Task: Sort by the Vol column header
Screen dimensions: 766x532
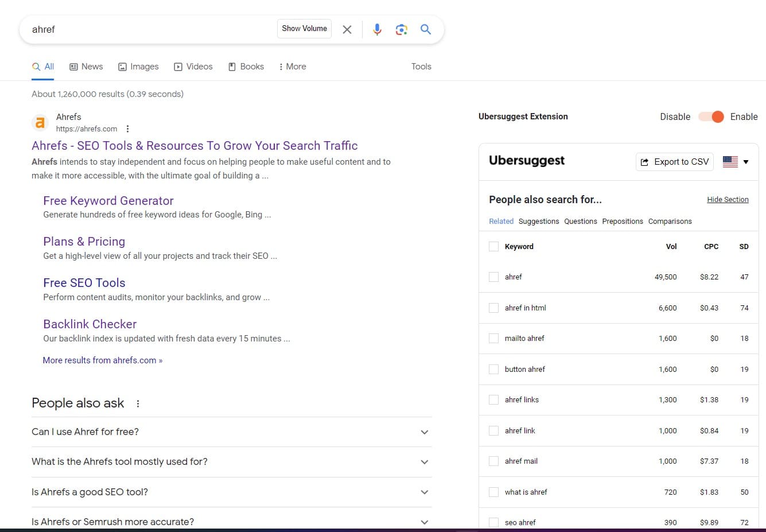Action: (671, 247)
